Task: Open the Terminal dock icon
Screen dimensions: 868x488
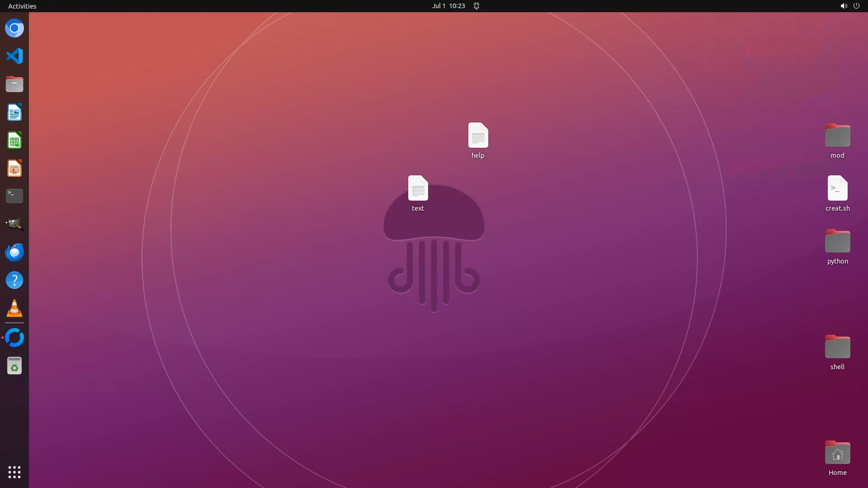Action: [x=14, y=196]
